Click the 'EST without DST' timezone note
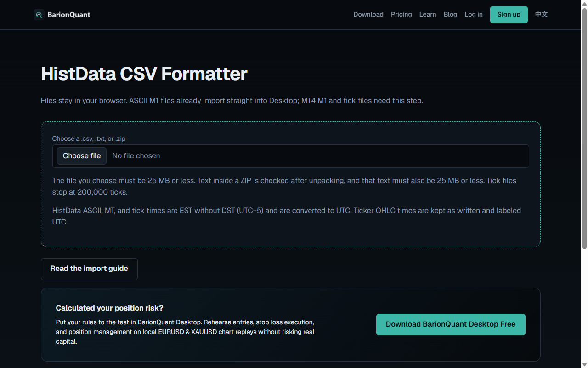This screenshot has height=368, width=588. [x=286, y=216]
